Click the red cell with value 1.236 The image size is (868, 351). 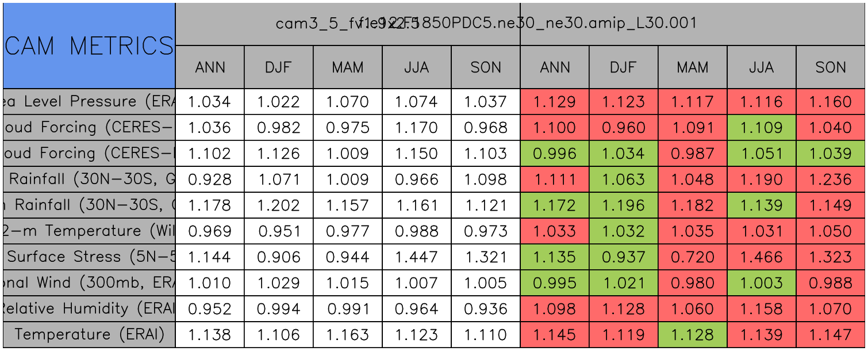[830, 180]
